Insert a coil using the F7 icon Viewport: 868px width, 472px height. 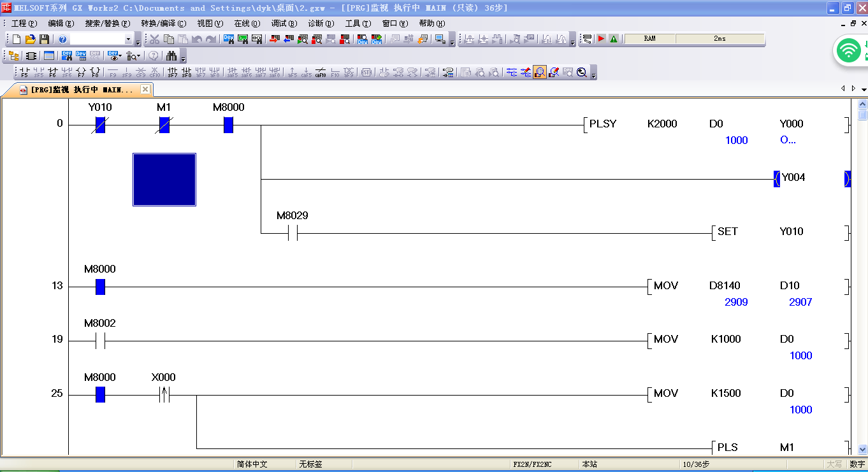coord(81,73)
